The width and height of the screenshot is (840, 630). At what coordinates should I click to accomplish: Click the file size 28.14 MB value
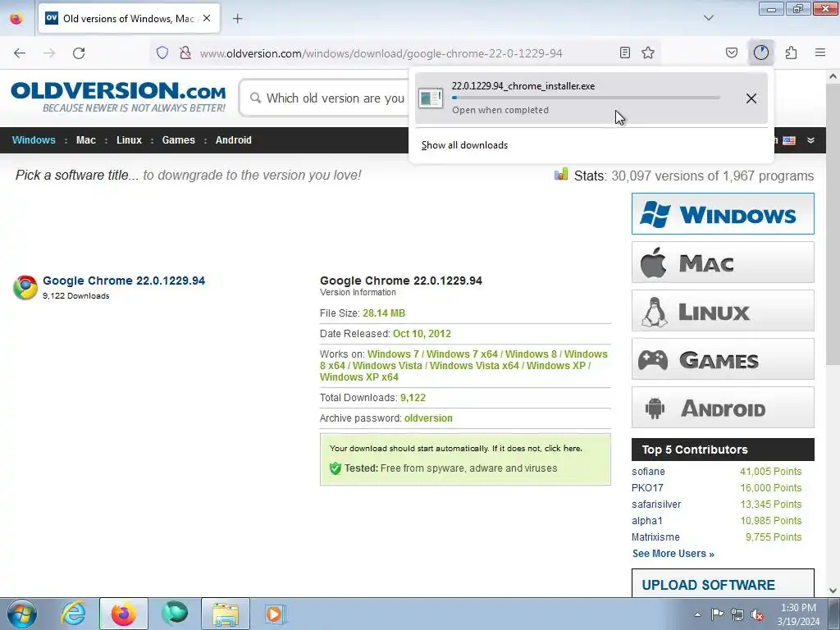[x=384, y=313]
